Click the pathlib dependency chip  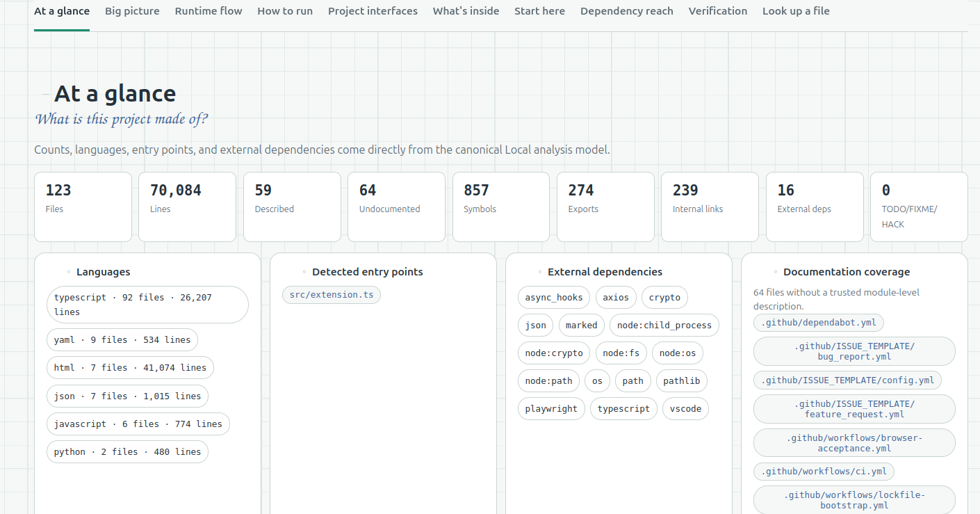[682, 381]
